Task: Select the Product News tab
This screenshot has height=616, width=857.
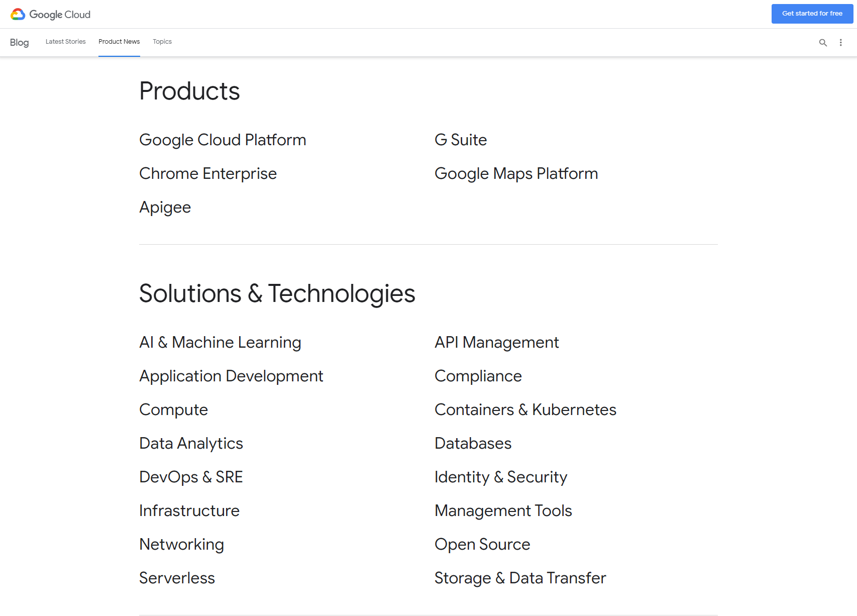Action: [119, 42]
